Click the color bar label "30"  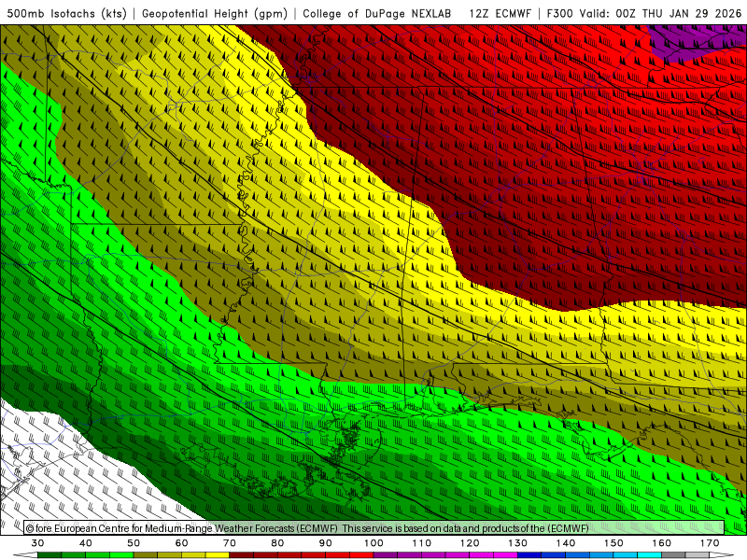tap(37, 543)
